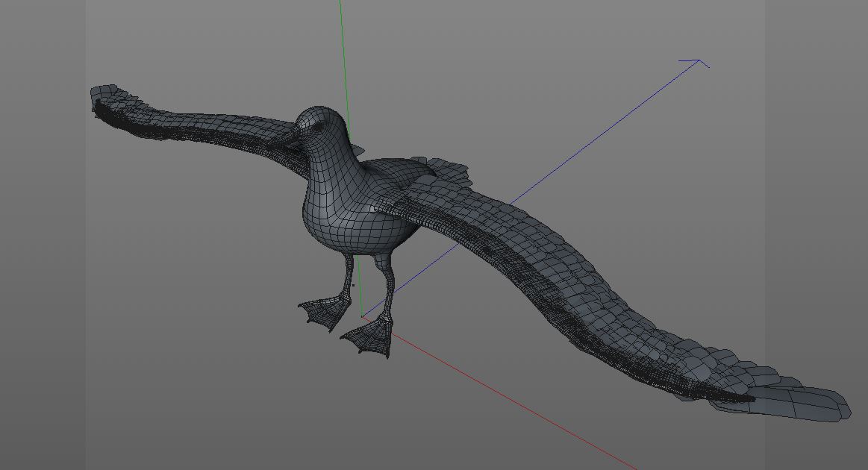
Task: Click the bird model's head
Action: pyautogui.click(x=322, y=126)
